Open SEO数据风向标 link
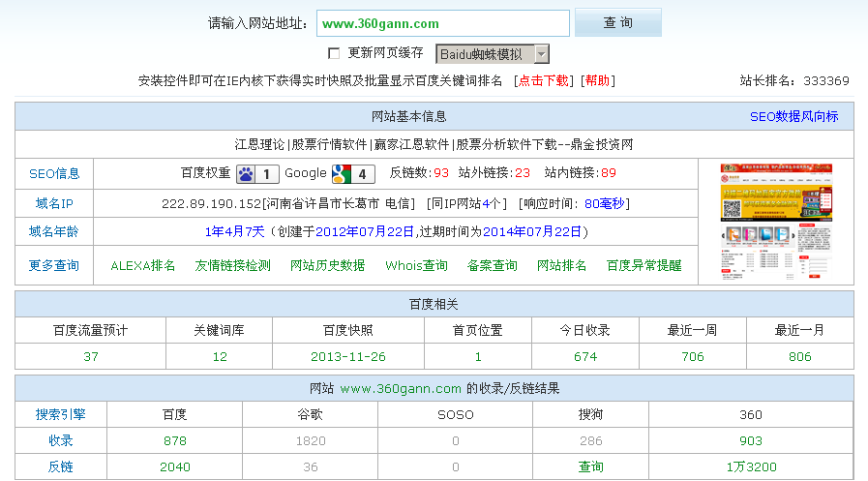Viewport: 868px width, 481px height. click(x=793, y=117)
